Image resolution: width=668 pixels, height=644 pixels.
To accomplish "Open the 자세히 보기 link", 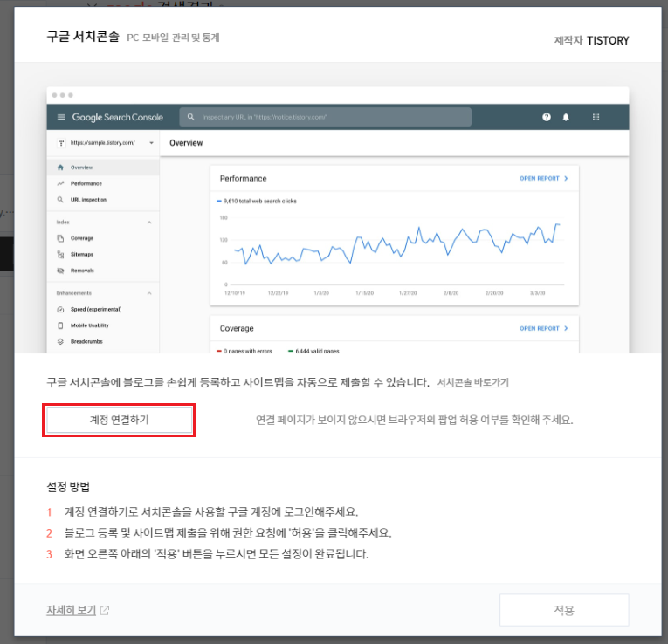I will point(71,610).
